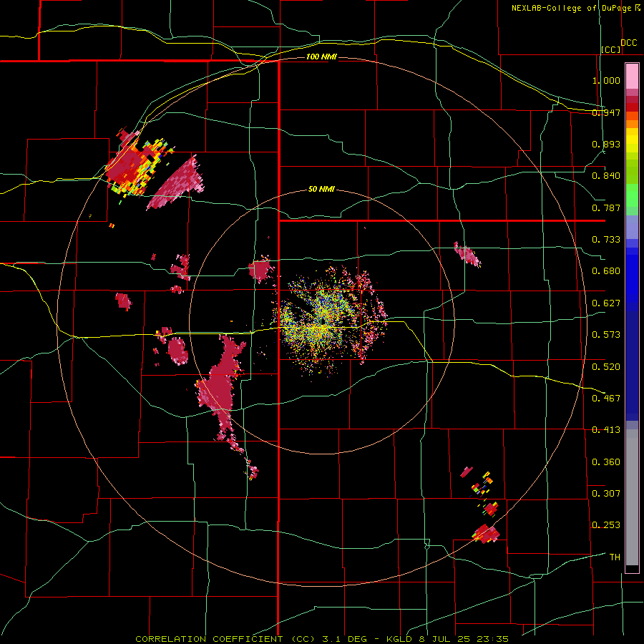Select the 0.947 scale value
The width and height of the screenshot is (644, 644).
(x=606, y=112)
